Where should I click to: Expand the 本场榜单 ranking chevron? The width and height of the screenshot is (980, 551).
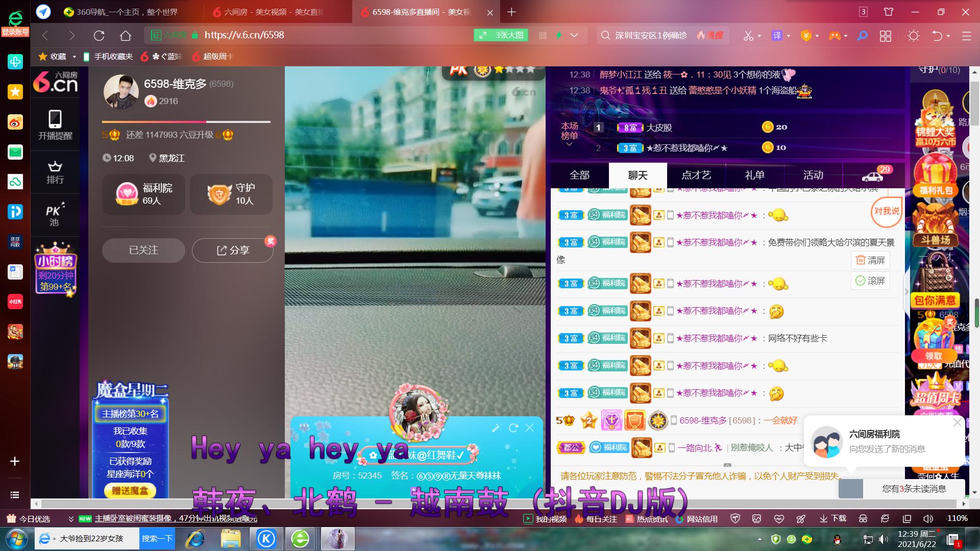tap(569, 144)
